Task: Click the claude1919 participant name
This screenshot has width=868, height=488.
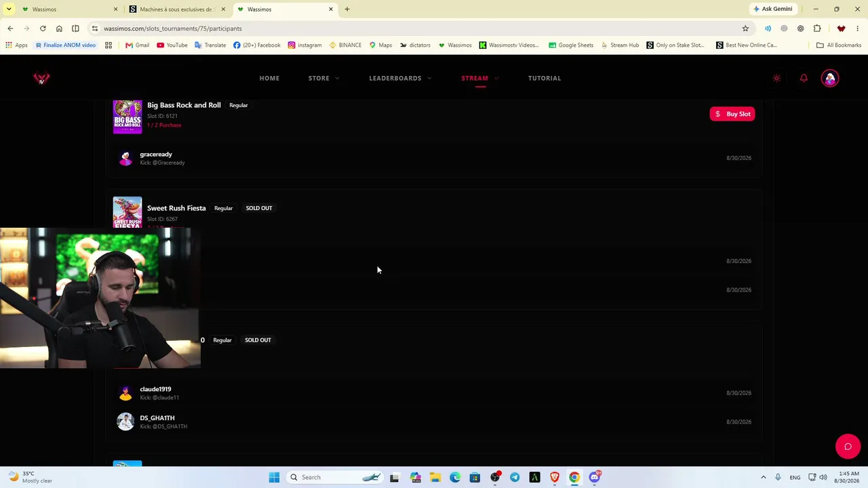Action: click(155, 389)
